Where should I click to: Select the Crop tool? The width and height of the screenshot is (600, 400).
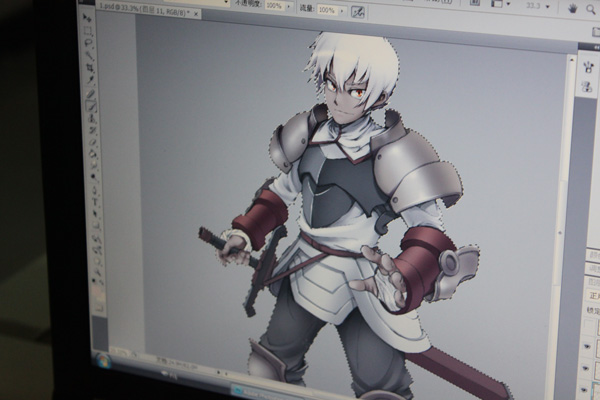click(90, 68)
